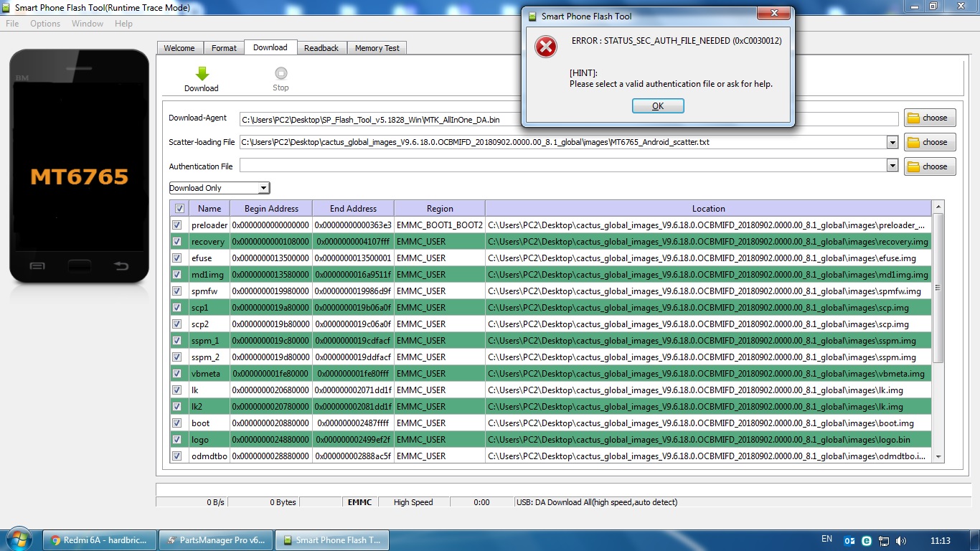Uncheck the lk2 partition checkbox

click(x=176, y=407)
